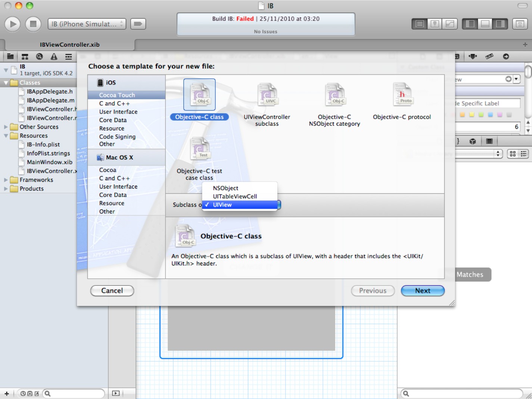Image resolution: width=532 pixels, height=399 pixels.
Task: Add a new tab with plus
Action: (x=525, y=44)
